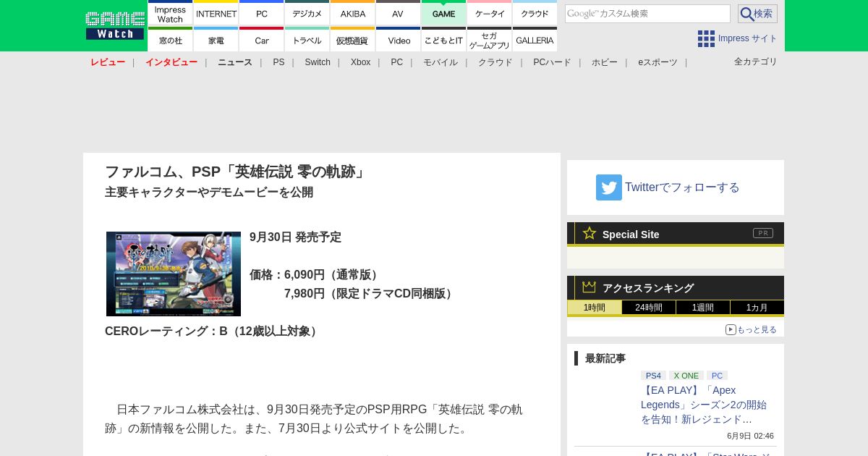Open the GAME Watch logo home link
Image resolution: width=868 pixels, height=456 pixels.
[114, 25]
